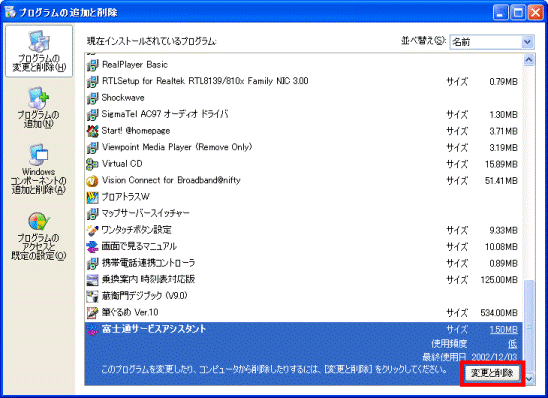Click the 15.89MB size value
Image resolution: width=548 pixels, height=398 pixels.
(501, 164)
